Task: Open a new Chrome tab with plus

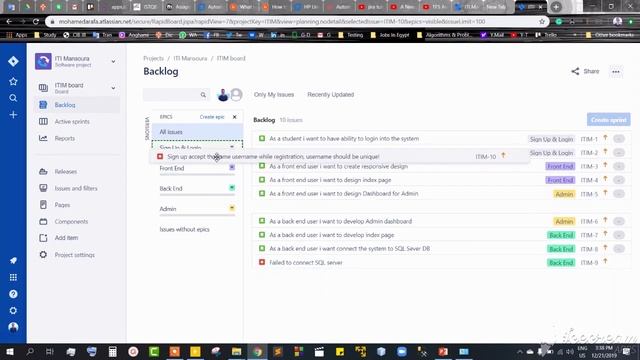Action: point(556,7)
